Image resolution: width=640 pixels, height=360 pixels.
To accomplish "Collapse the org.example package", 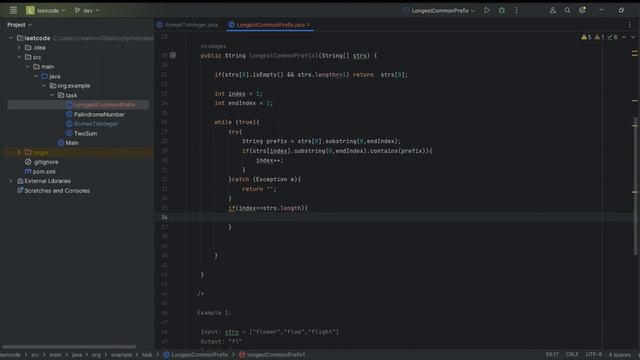I will pyautogui.click(x=44, y=86).
